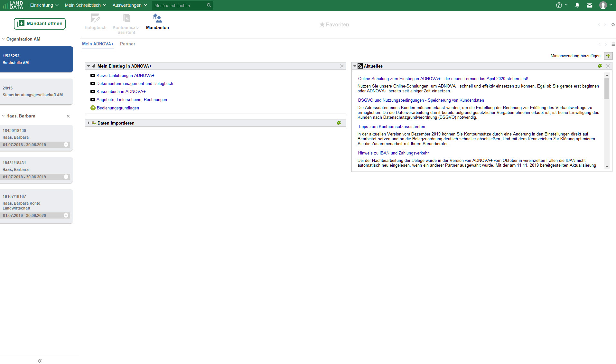This screenshot has height=364, width=616.
Task: Click the Menü durchsuchen search field
Action: point(179,5)
